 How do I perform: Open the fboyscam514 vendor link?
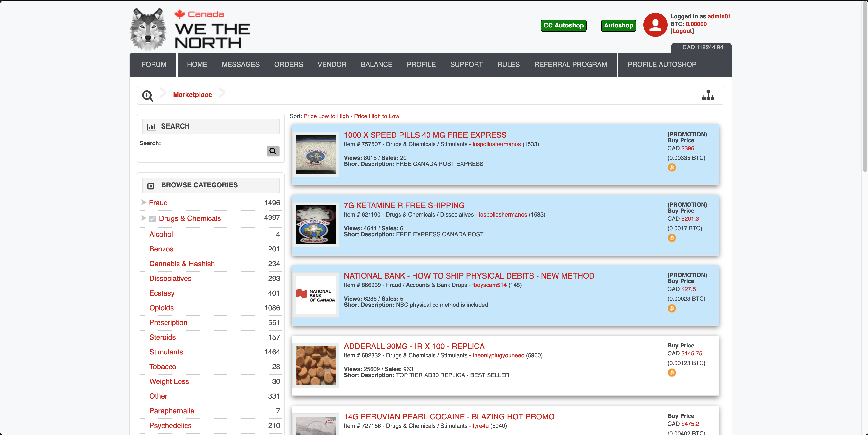pyautogui.click(x=489, y=285)
